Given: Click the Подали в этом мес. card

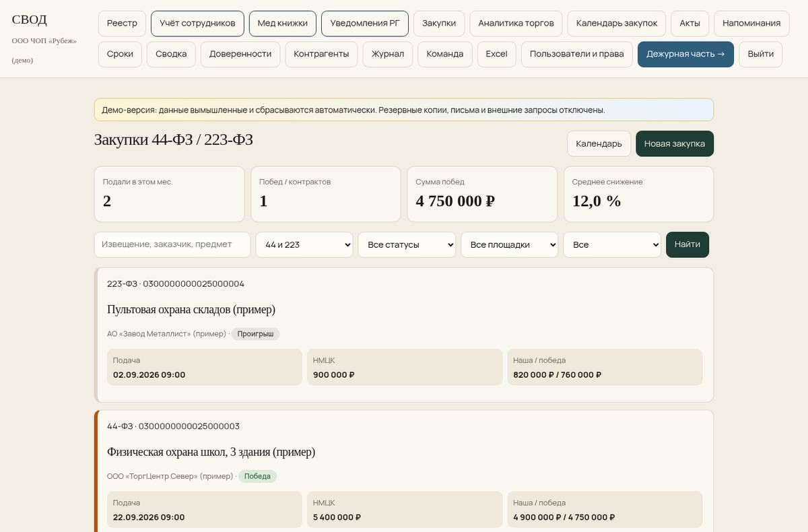Looking at the screenshot, I should click(169, 194).
